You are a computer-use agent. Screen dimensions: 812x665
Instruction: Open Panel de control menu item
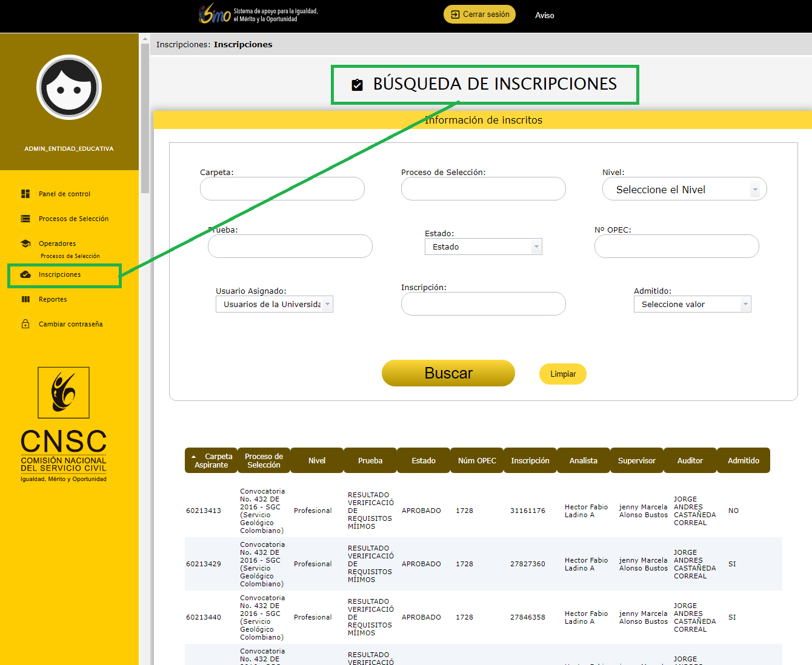(x=64, y=194)
